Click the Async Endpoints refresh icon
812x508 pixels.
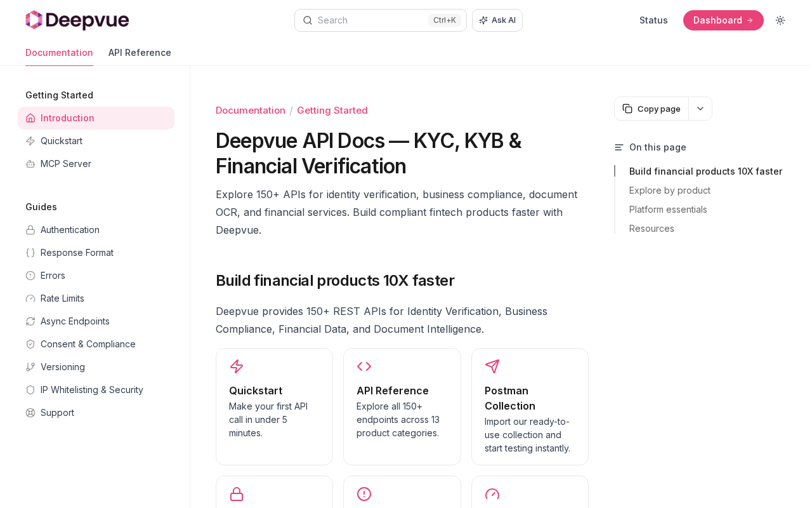(x=30, y=321)
